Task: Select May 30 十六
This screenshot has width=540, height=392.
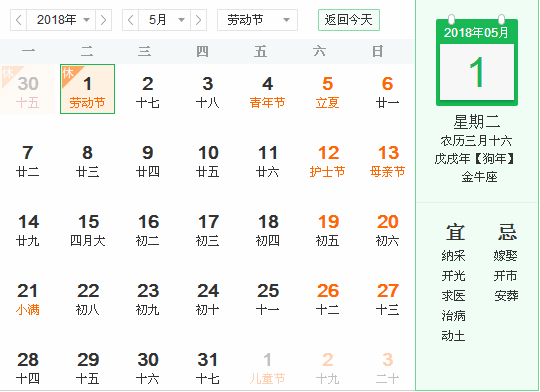Action: pyautogui.click(x=147, y=368)
